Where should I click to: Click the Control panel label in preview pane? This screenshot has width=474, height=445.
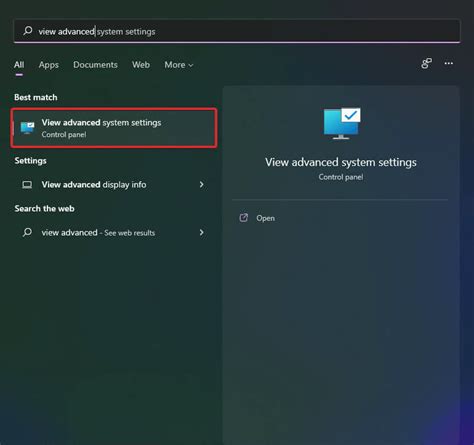click(341, 177)
